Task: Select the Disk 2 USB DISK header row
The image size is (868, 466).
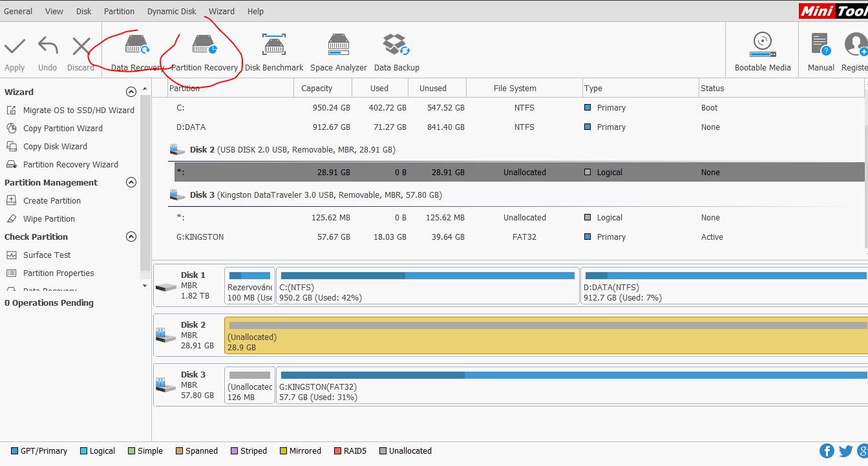Action: point(516,150)
